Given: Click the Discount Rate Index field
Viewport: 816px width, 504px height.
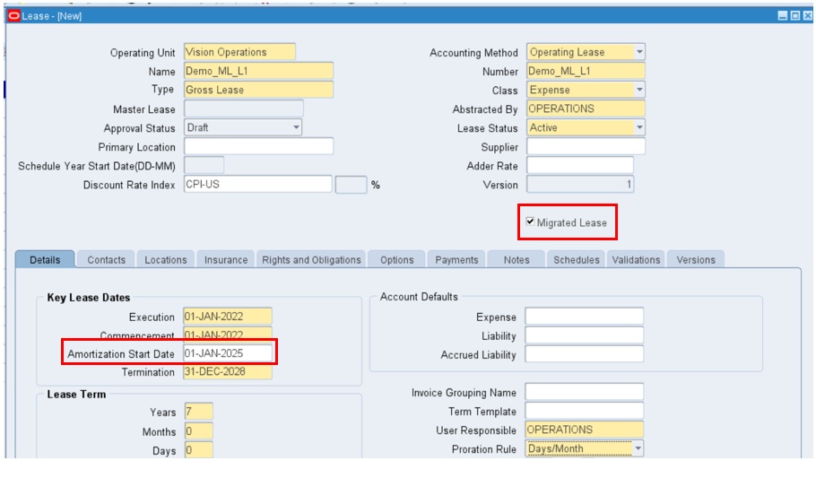Looking at the screenshot, I should click(257, 185).
